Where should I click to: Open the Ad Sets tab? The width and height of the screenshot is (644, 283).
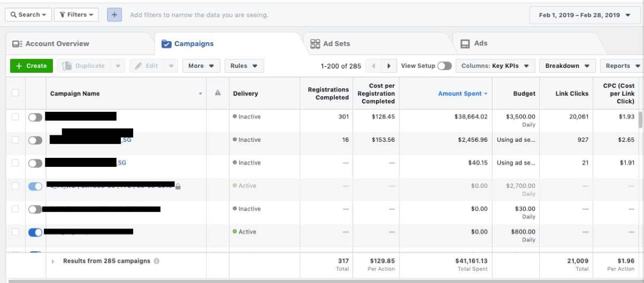pyautogui.click(x=330, y=44)
